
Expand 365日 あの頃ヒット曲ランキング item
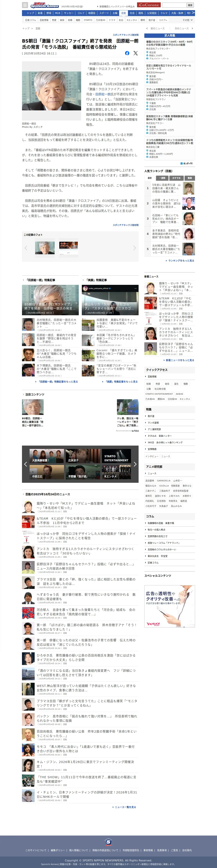click(170, 442)
